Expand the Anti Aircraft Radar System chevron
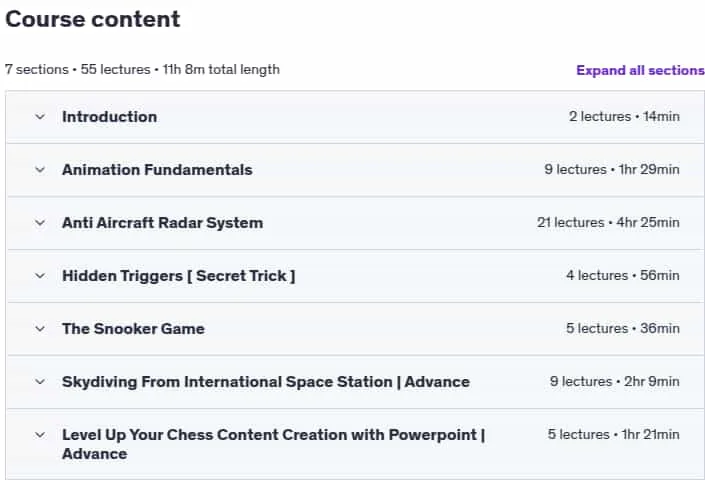The image size is (705, 480). coord(40,223)
